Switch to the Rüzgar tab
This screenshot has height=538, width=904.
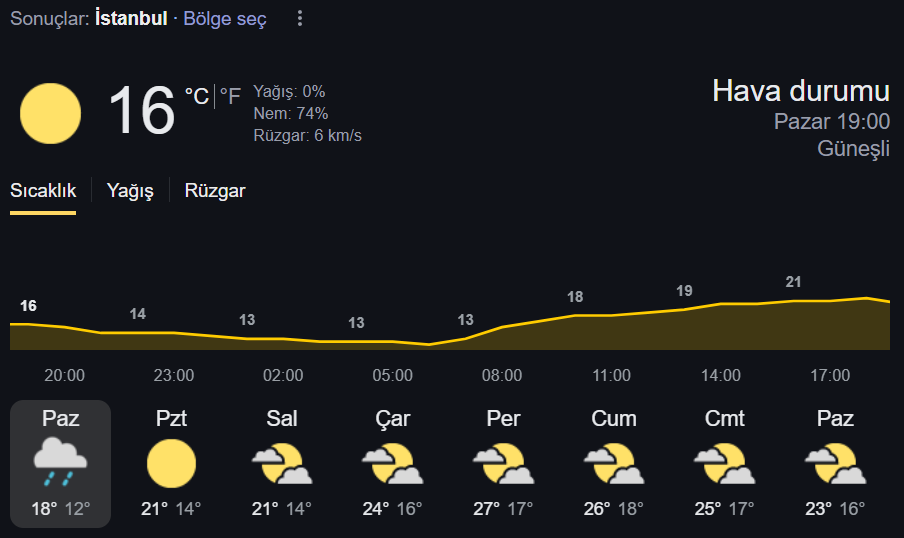click(215, 191)
